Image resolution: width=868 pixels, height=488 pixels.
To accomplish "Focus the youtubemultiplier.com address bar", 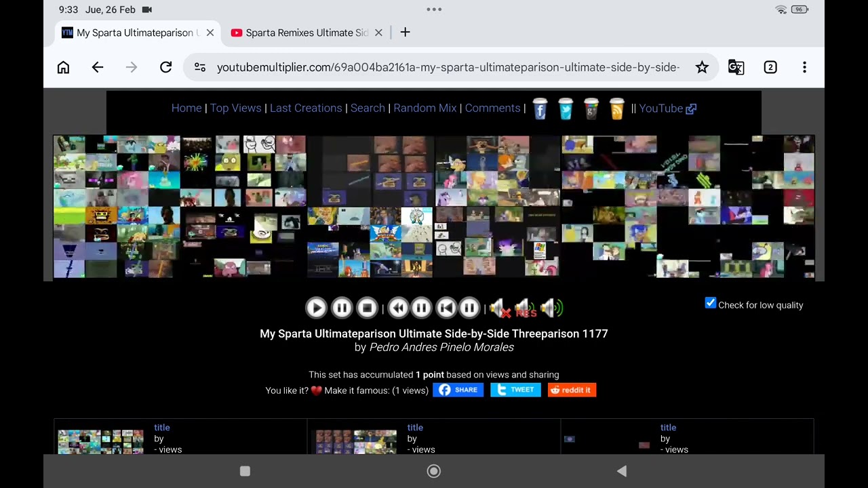I will point(448,67).
